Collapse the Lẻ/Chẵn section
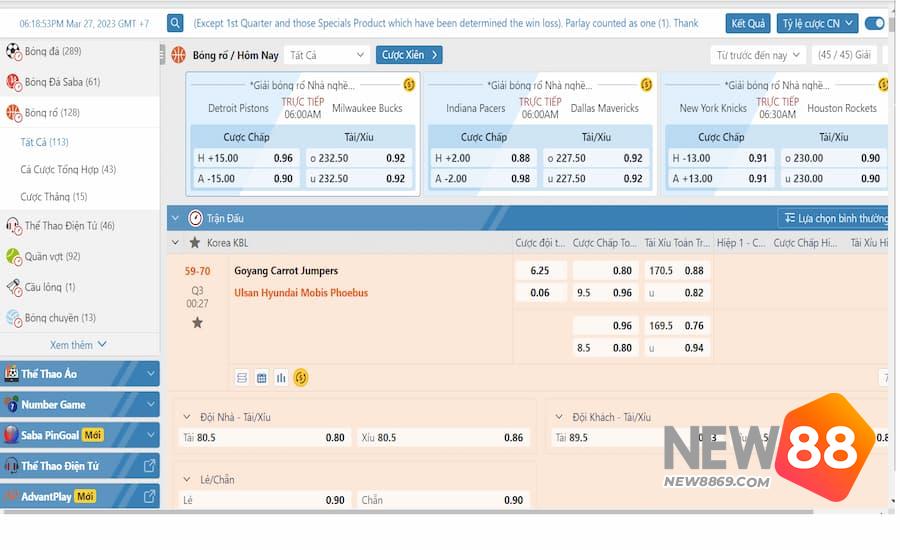Image resolution: width=900 pixels, height=550 pixels. (x=187, y=479)
